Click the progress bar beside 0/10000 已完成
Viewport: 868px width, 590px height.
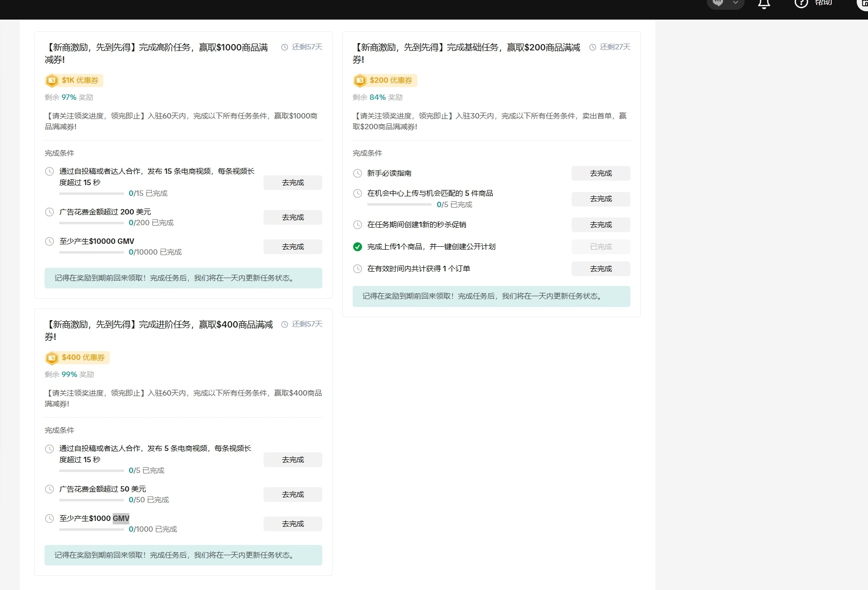[x=92, y=252]
